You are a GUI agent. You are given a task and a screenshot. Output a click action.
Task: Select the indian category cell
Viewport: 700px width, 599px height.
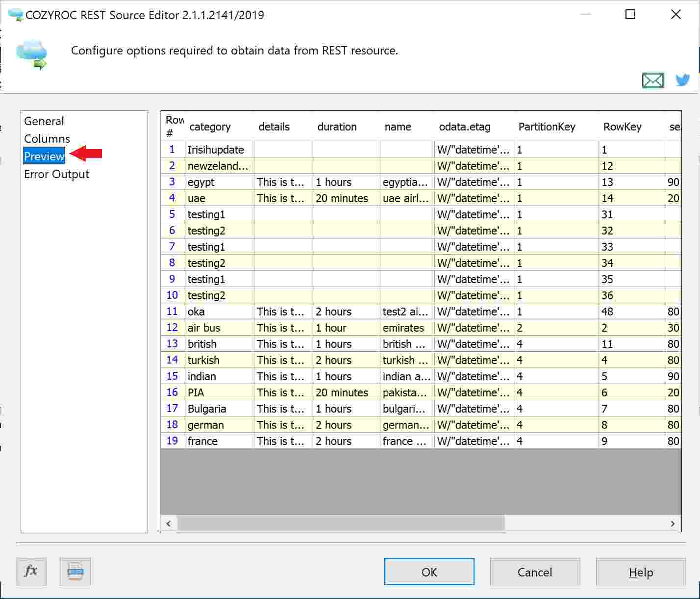[x=219, y=376]
